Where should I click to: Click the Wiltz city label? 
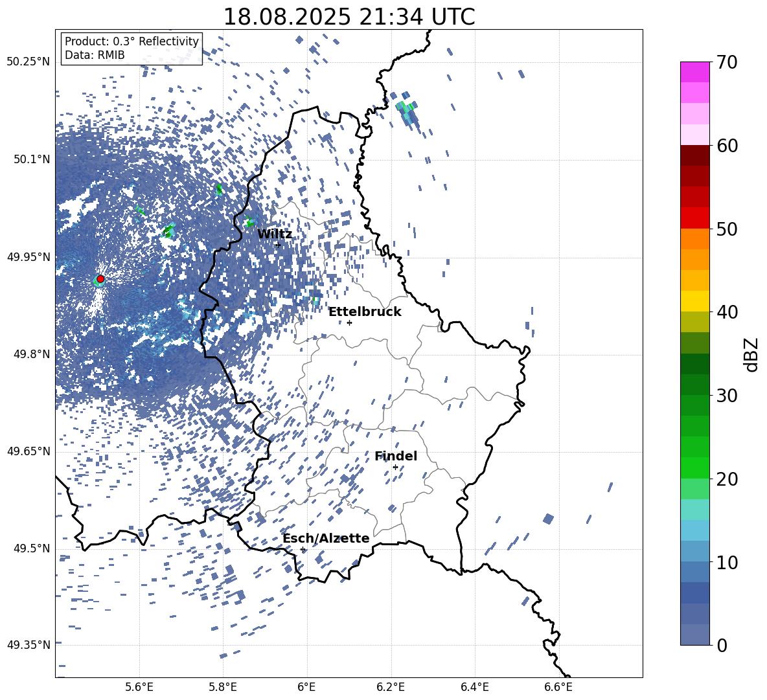pyautogui.click(x=275, y=234)
